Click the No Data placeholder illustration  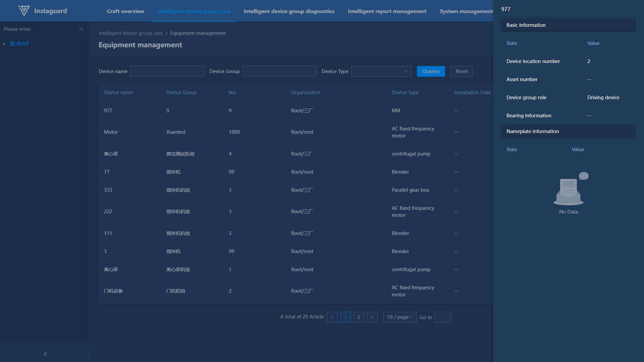[x=569, y=190]
